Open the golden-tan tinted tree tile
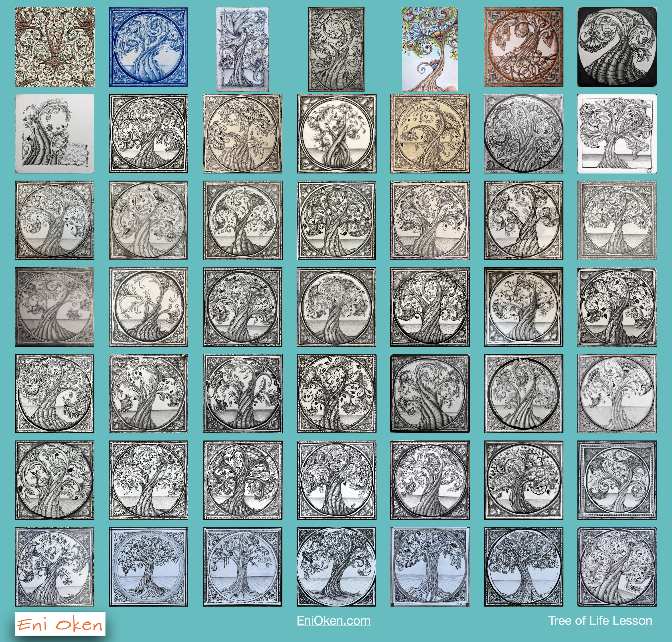672x642 pixels. tap(430, 134)
